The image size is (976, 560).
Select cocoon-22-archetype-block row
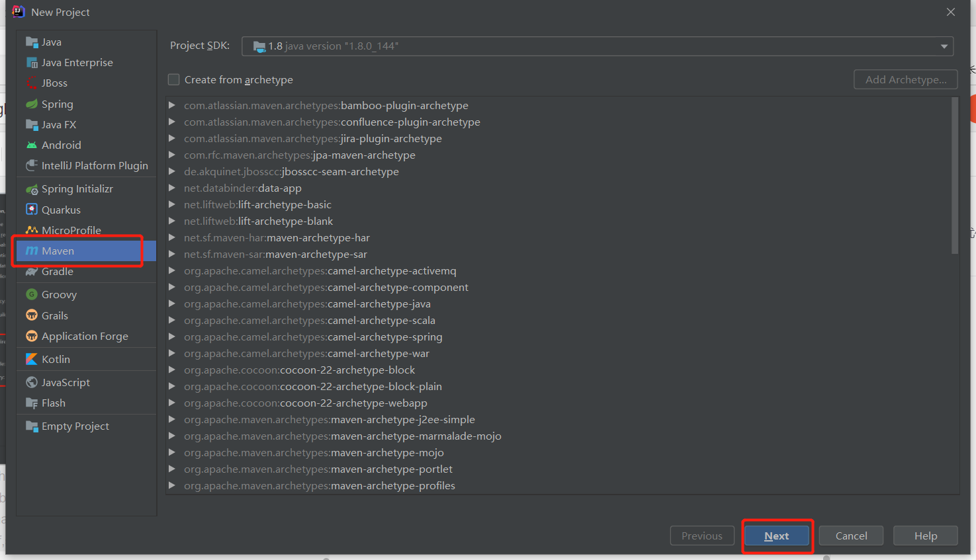(x=558, y=370)
